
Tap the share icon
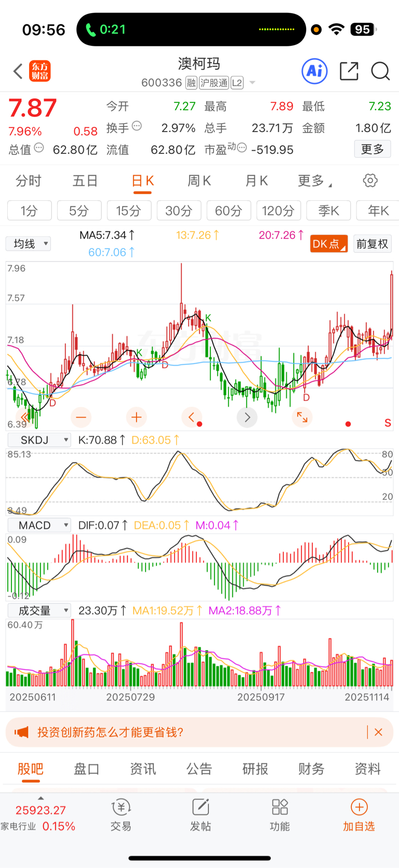tap(349, 71)
